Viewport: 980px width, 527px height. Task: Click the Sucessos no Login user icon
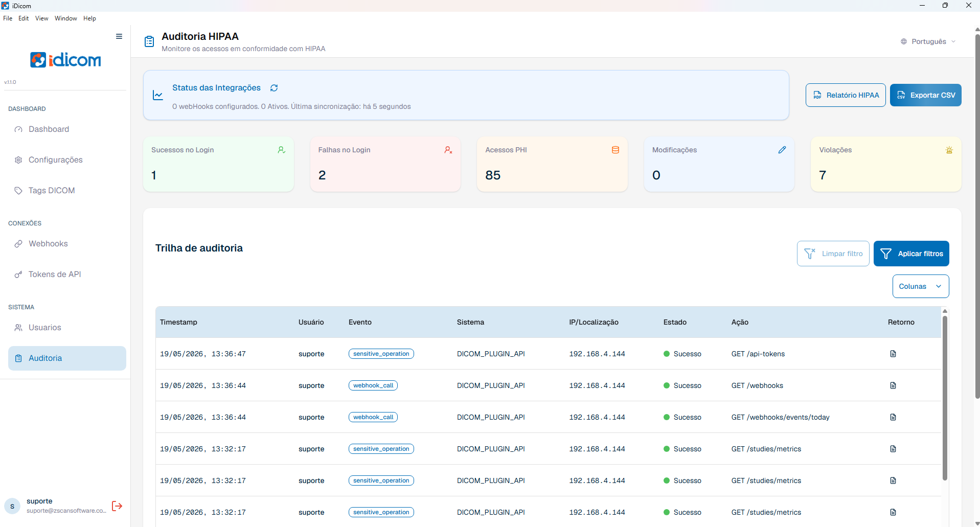click(281, 150)
